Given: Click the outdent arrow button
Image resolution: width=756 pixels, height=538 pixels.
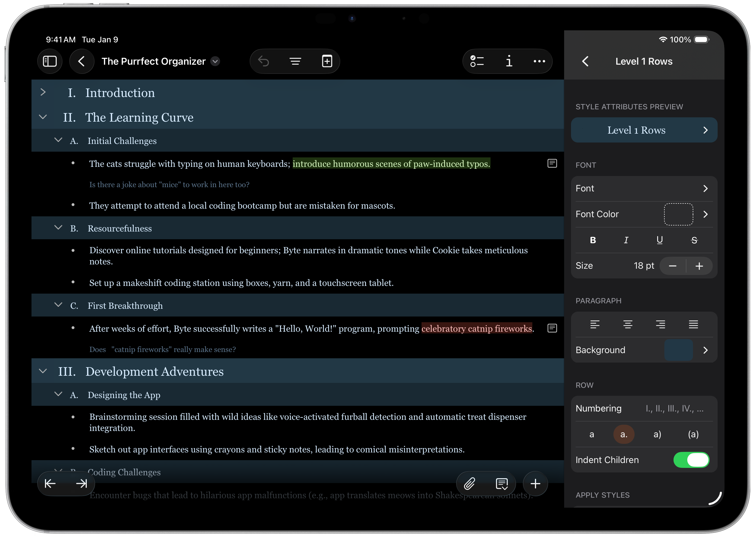Looking at the screenshot, I should tap(50, 484).
